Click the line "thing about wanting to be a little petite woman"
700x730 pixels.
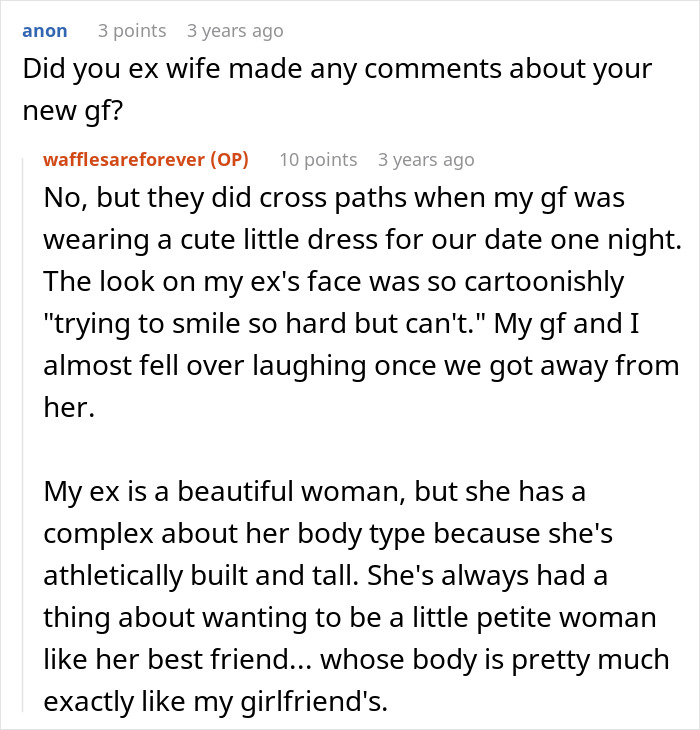349,618
